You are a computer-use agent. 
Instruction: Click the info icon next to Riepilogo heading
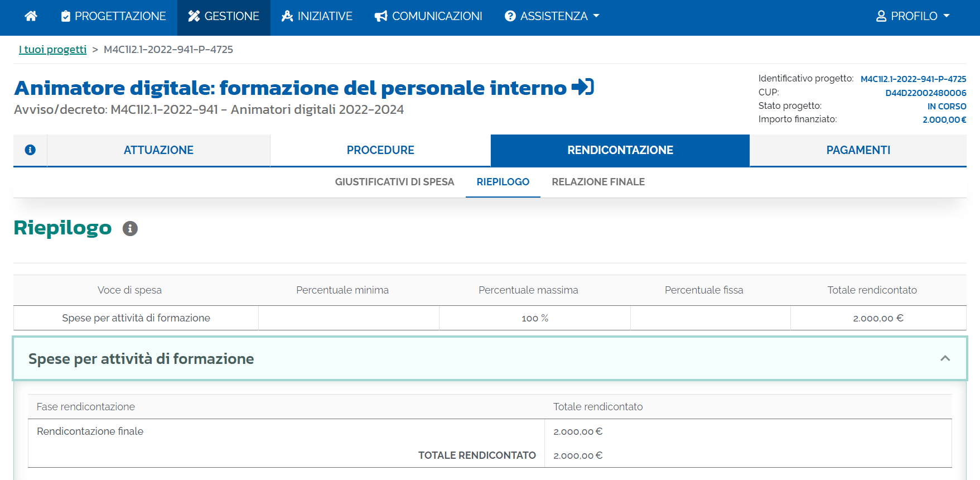tap(130, 228)
